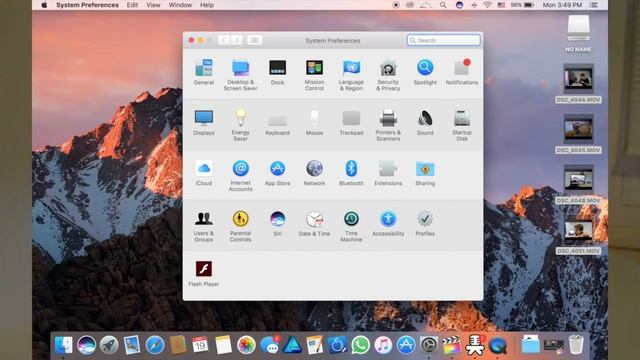
Task: Open the View menu
Action: click(153, 5)
